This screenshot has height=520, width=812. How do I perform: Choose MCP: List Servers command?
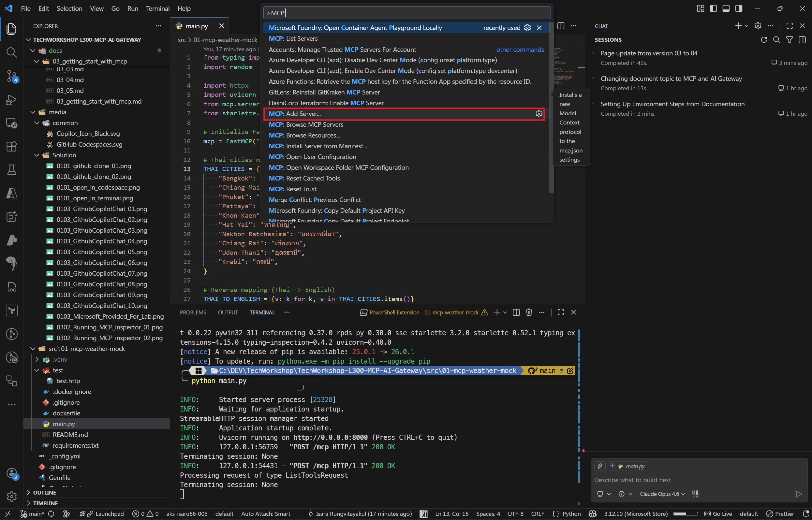tap(406, 38)
